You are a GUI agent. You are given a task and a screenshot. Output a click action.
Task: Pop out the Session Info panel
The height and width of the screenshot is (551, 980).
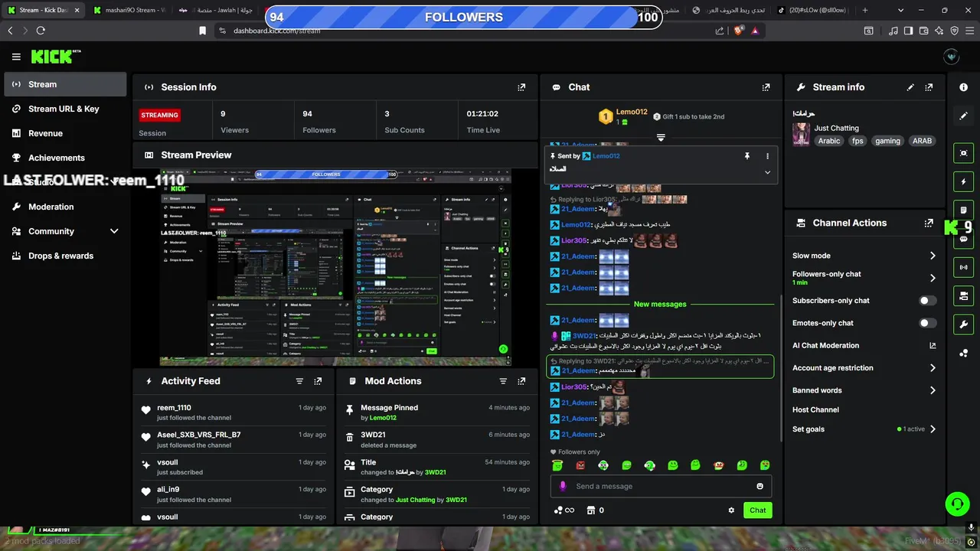[x=521, y=87]
